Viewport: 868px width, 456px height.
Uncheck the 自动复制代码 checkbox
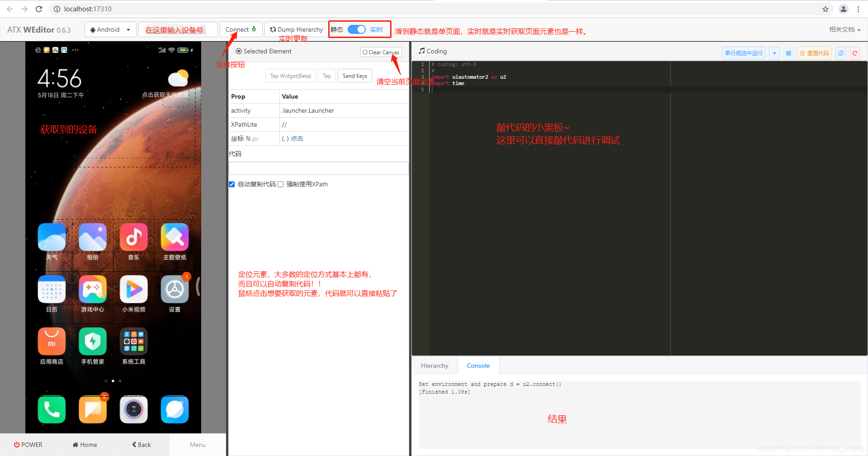click(231, 184)
